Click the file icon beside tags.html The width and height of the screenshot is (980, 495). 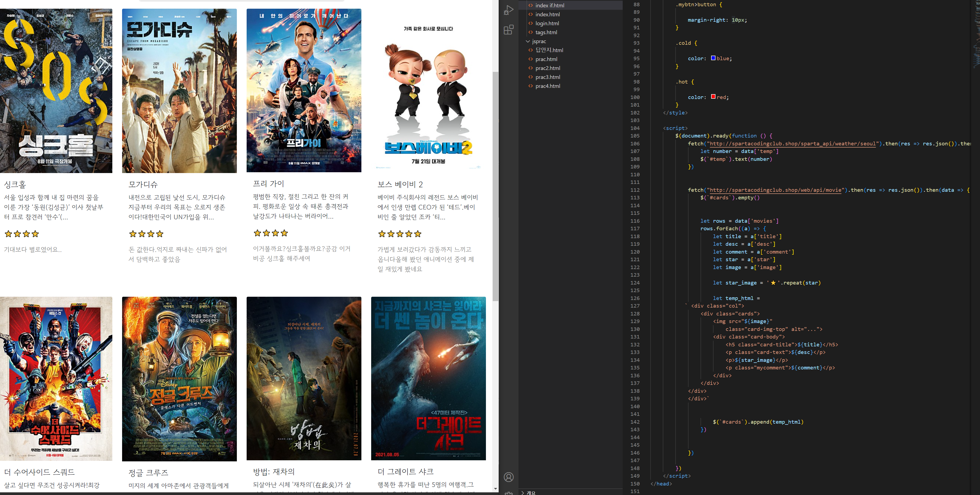tap(531, 32)
